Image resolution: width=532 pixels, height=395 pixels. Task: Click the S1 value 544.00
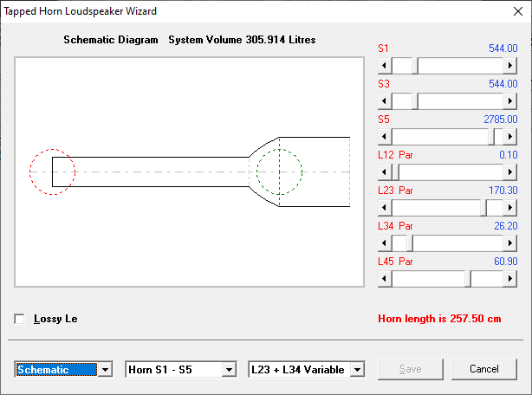[503, 49]
